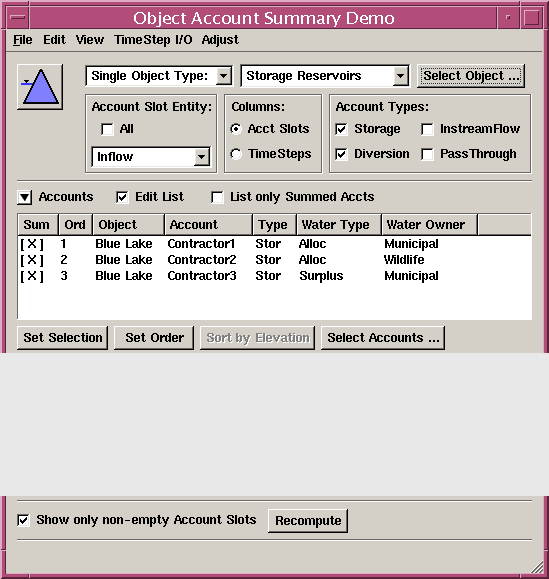The height and width of the screenshot is (579, 549).
Task: Toggle Sum mark for Contractor2 row
Action: [32, 260]
